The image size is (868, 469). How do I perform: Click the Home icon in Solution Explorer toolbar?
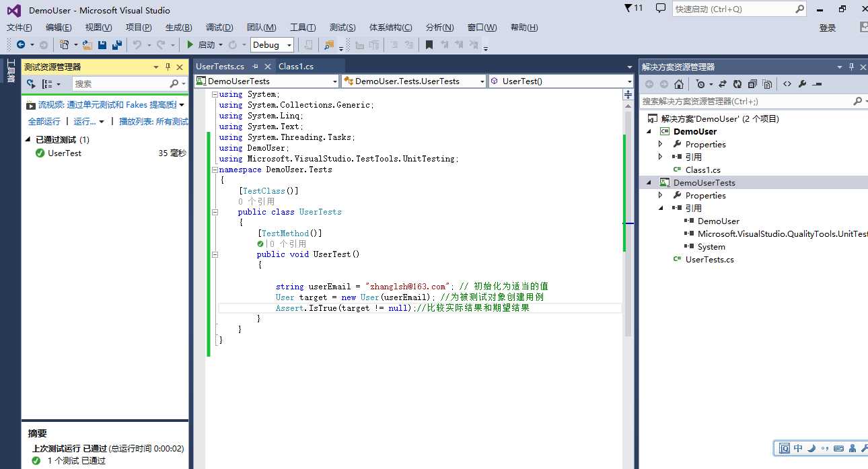click(679, 84)
